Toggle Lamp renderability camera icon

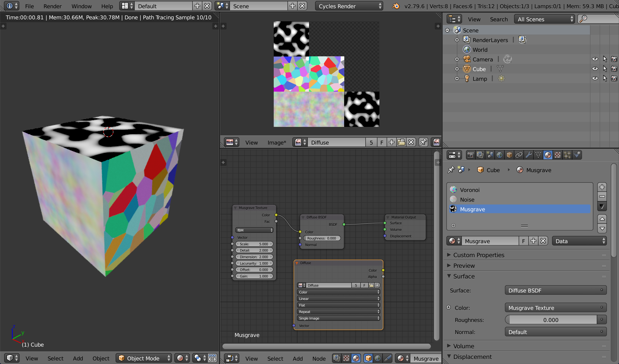pos(614,79)
